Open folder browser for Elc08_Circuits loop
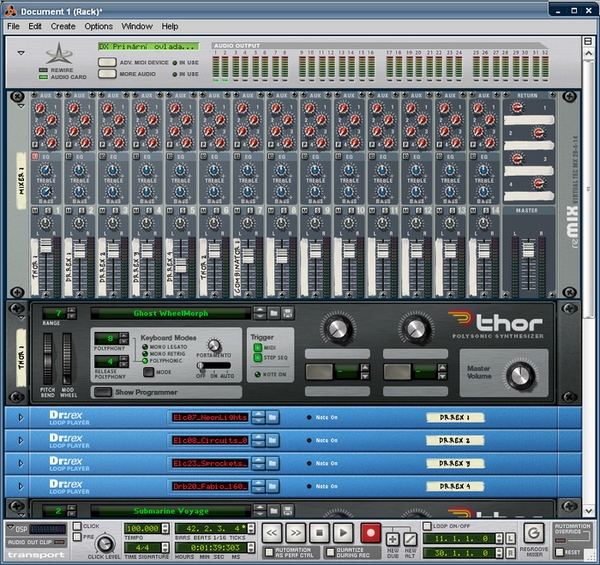The height and width of the screenshot is (565, 600). pos(272,440)
